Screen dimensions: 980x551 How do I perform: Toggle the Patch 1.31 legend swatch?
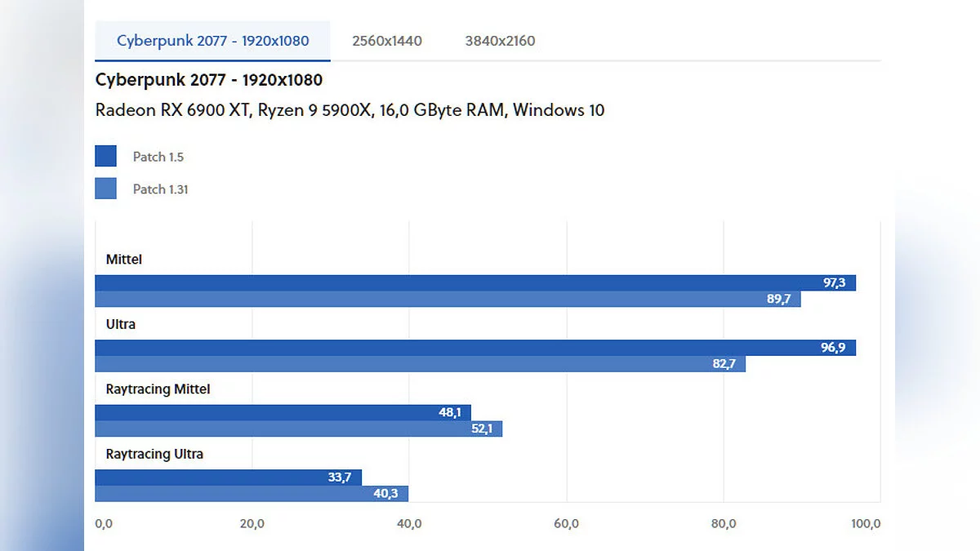coord(106,189)
